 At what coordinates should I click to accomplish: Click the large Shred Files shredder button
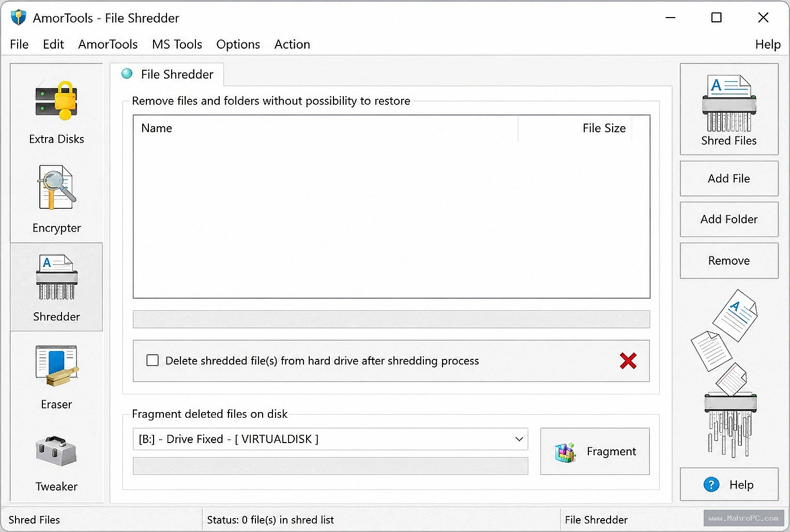(x=729, y=109)
